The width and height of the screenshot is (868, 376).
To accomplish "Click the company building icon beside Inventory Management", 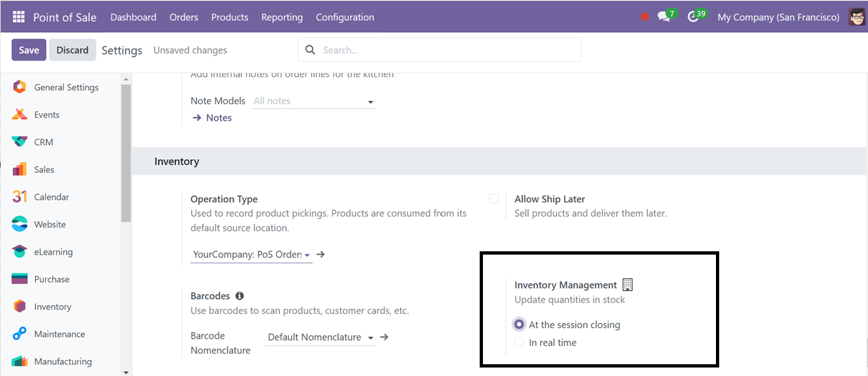I will click(x=628, y=285).
